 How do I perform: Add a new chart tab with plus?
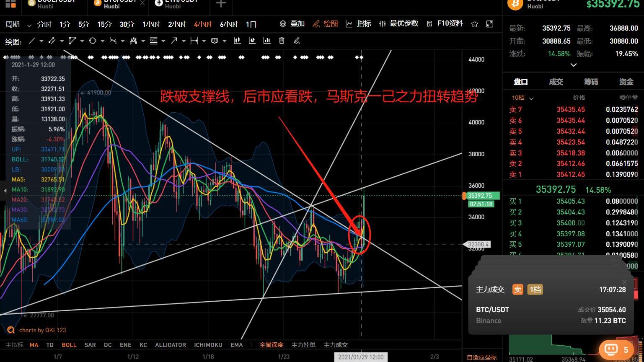pos(221,4)
